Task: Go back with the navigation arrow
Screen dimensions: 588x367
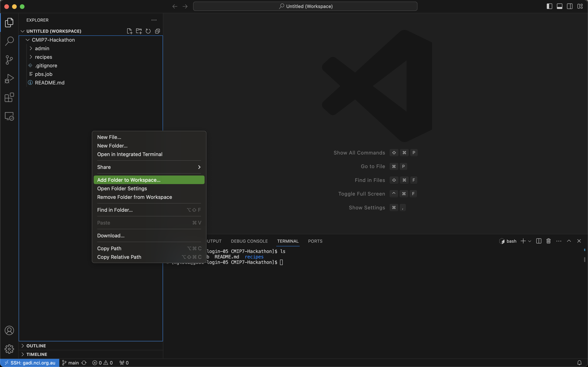Action: click(x=175, y=6)
